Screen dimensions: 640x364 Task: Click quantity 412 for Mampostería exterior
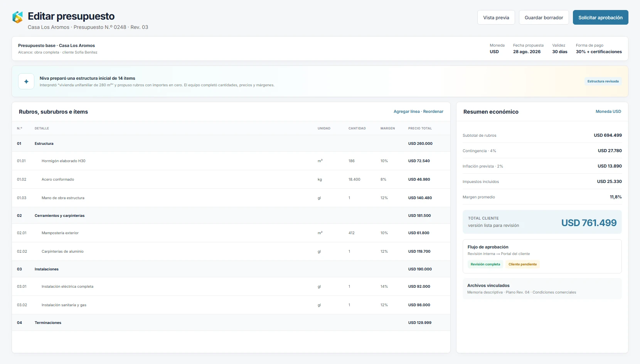coord(351,233)
